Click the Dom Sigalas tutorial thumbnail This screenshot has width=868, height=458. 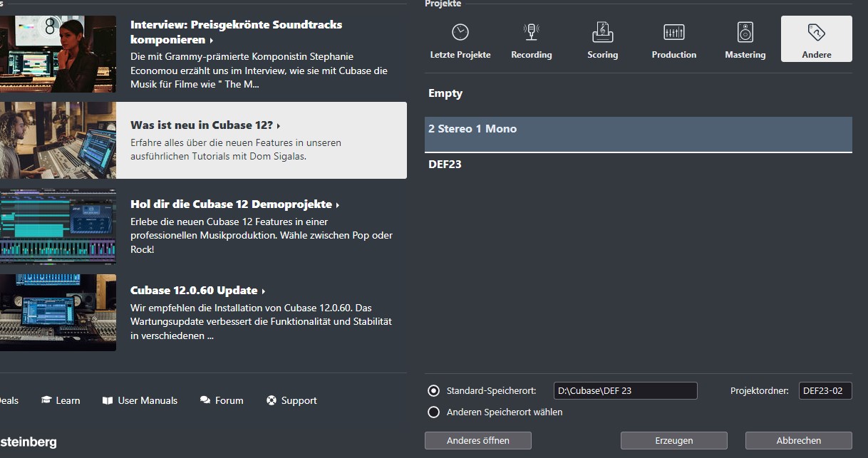[58, 140]
